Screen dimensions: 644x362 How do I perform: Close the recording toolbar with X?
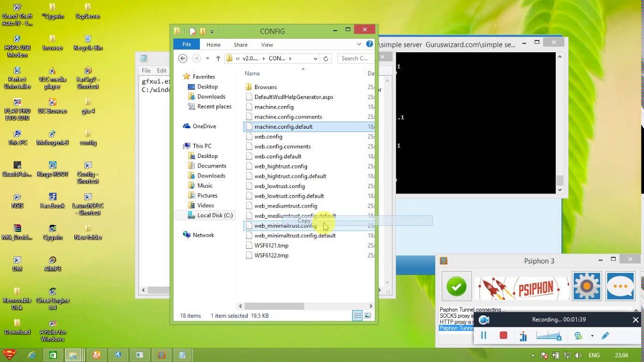pyautogui.click(x=635, y=320)
